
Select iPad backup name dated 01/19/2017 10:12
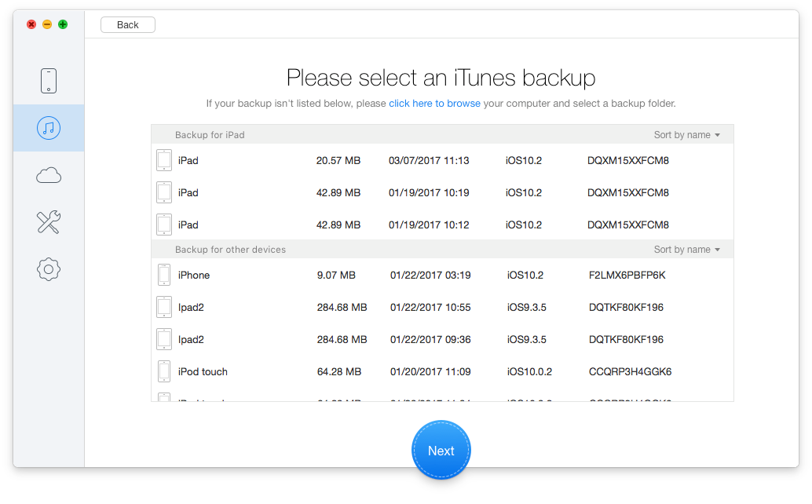(x=188, y=225)
